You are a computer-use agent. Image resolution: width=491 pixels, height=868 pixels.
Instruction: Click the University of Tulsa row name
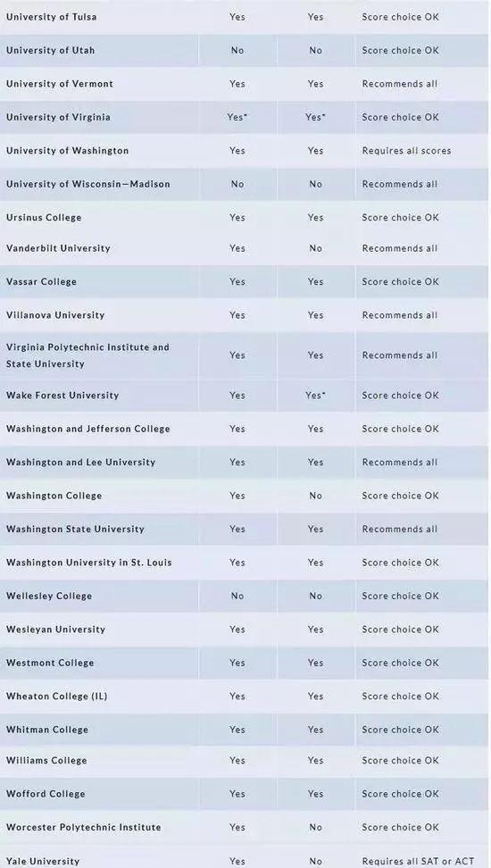pyautogui.click(x=52, y=17)
